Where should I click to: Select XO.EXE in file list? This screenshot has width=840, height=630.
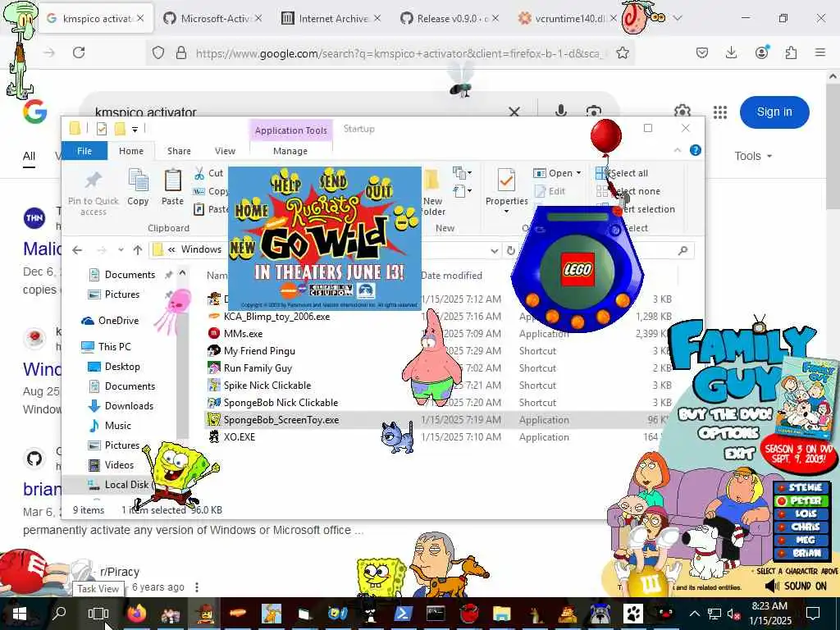tap(239, 436)
